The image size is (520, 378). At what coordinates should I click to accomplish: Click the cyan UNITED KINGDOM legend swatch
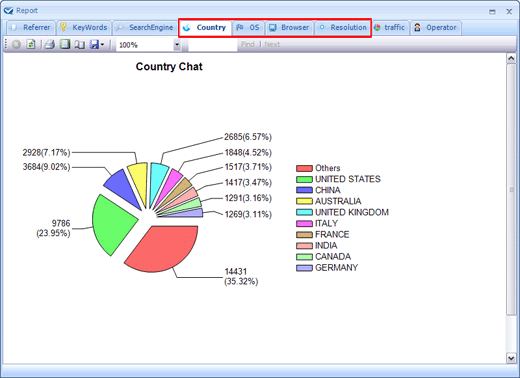pyautogui.click(x=304, y=212)
